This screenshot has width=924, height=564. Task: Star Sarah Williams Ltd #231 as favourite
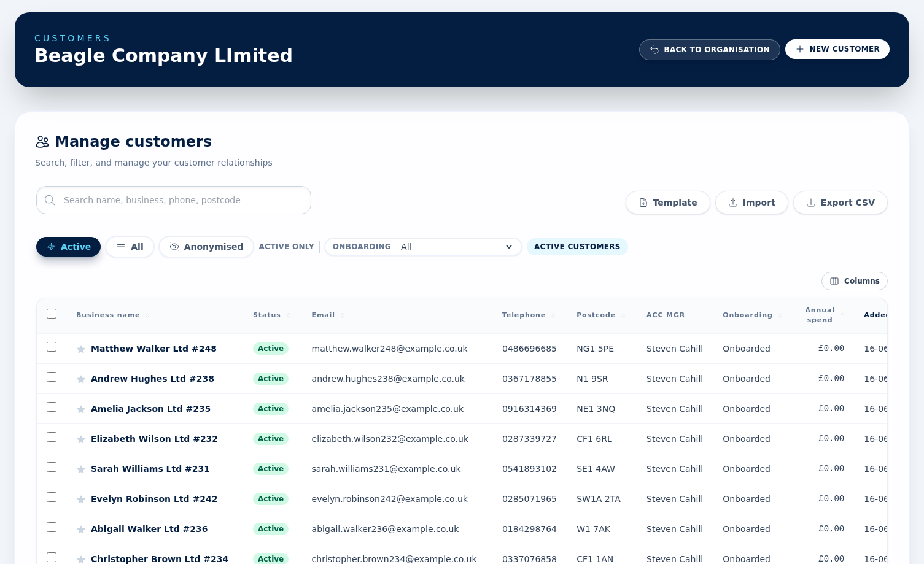pyautogui.click(x=81, y=469)
